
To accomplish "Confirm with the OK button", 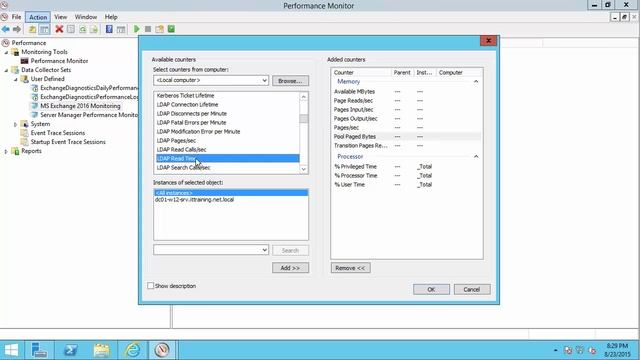I will pos(431,289).
